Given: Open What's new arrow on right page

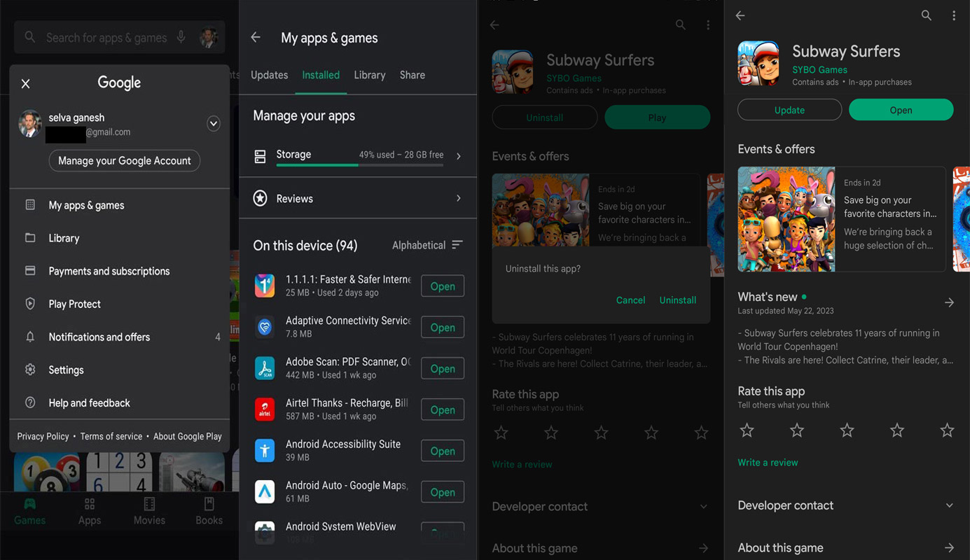Looking at the screenshot, I should (x=949, y=302).
